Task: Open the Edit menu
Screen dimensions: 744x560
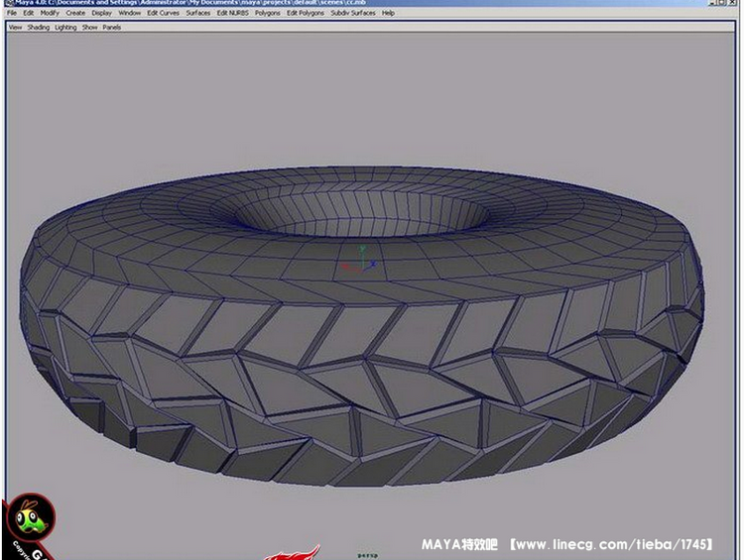Action: (x=29, y=13)
